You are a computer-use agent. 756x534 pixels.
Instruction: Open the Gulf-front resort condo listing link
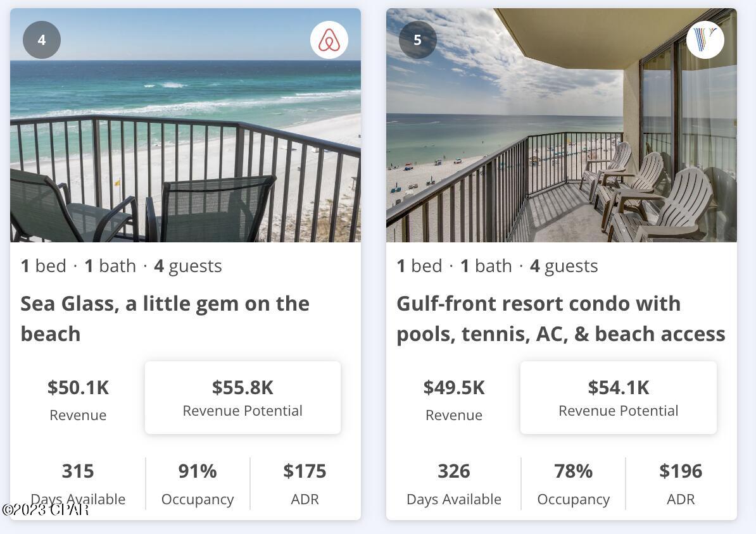(561, 318)
